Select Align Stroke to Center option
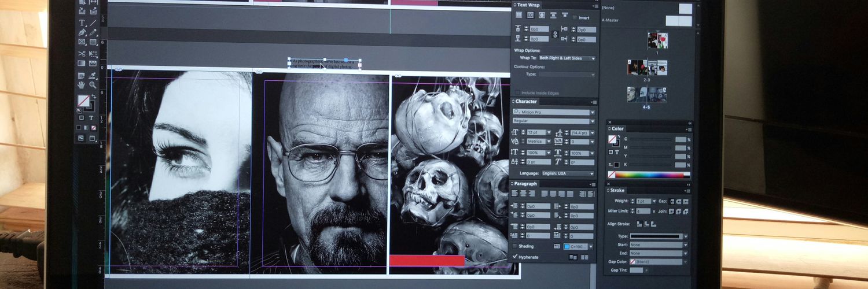The image size is (868, 289). coord(639,224)
